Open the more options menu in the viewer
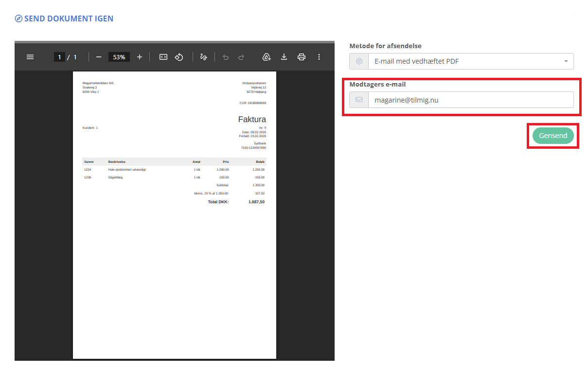The width and height of the screenshot is (588, 370). coord(319,57)
